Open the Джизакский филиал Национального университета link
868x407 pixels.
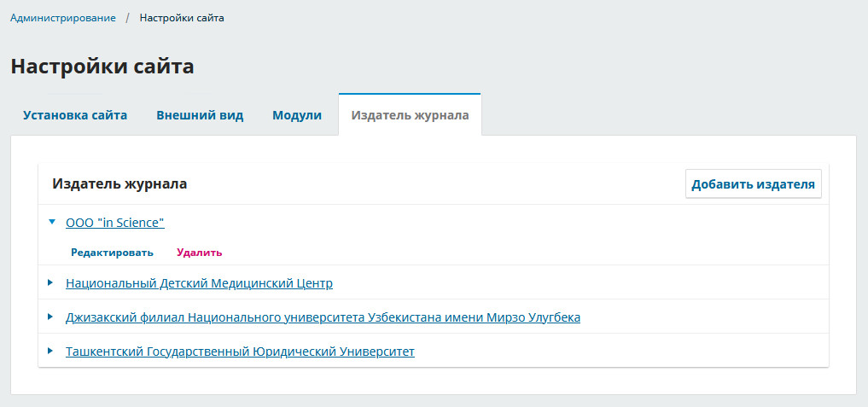(323, 317)
